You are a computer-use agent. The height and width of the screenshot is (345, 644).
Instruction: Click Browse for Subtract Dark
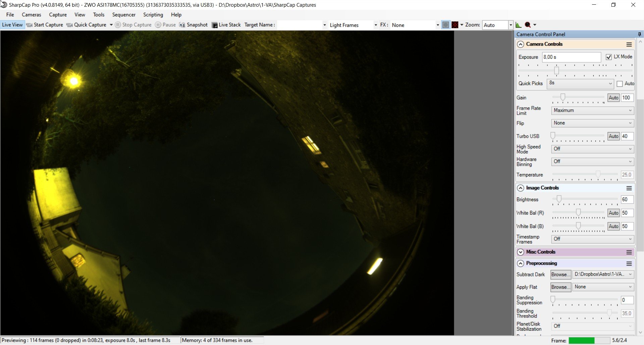point(560,275)
